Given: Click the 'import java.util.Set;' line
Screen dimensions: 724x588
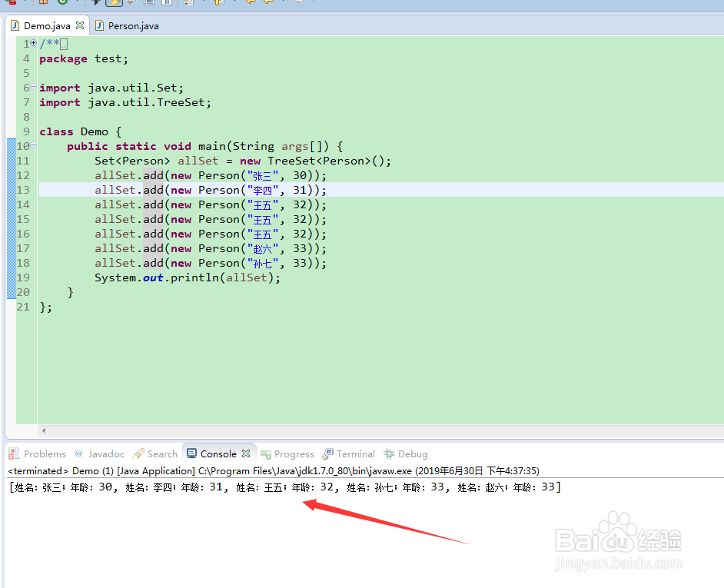Looking at the screenshot, I should click(x=111, y=88).
